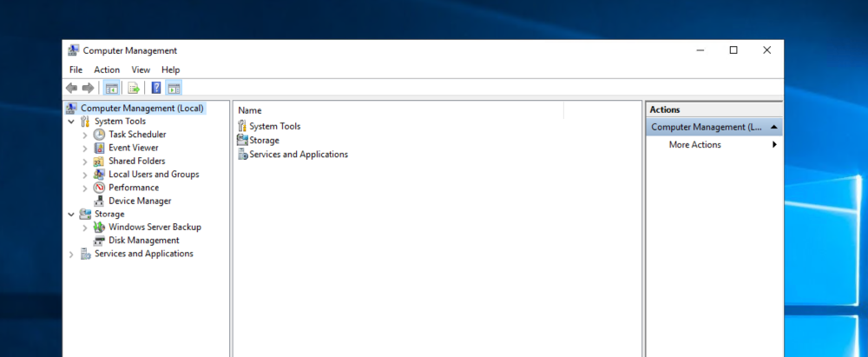This screenshot has height=357, width=868.
Task: Click Computer Management (Local) root icon
Action: [x=71, y=108]
